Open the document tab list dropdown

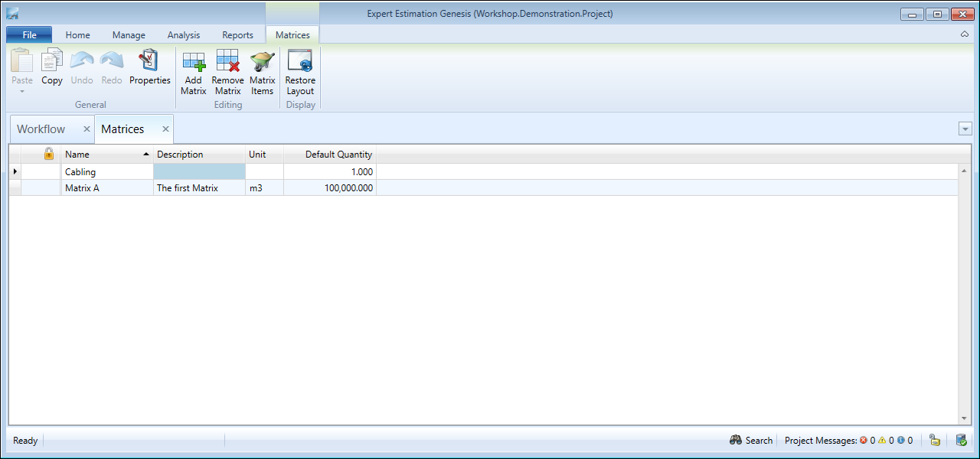coord(965,129)
